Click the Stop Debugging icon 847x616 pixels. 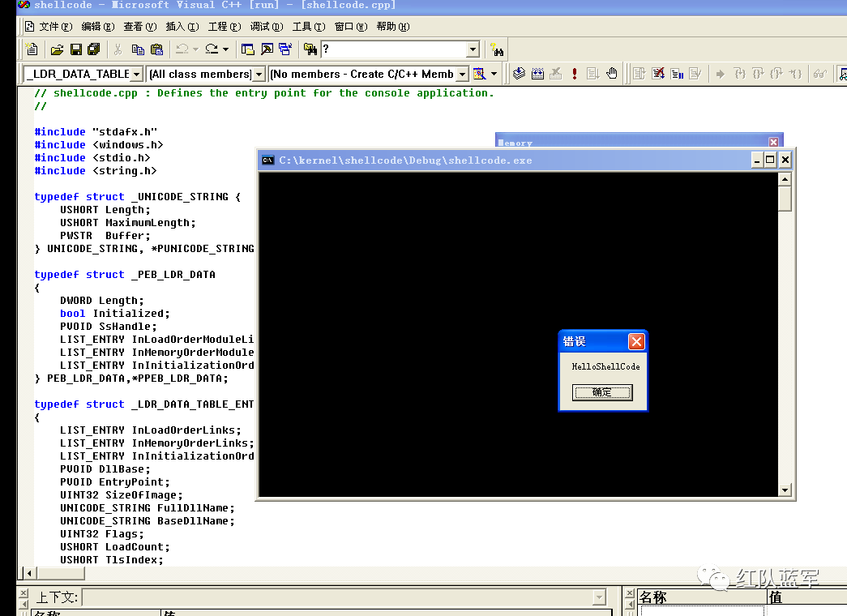click(x=658, y=74)
